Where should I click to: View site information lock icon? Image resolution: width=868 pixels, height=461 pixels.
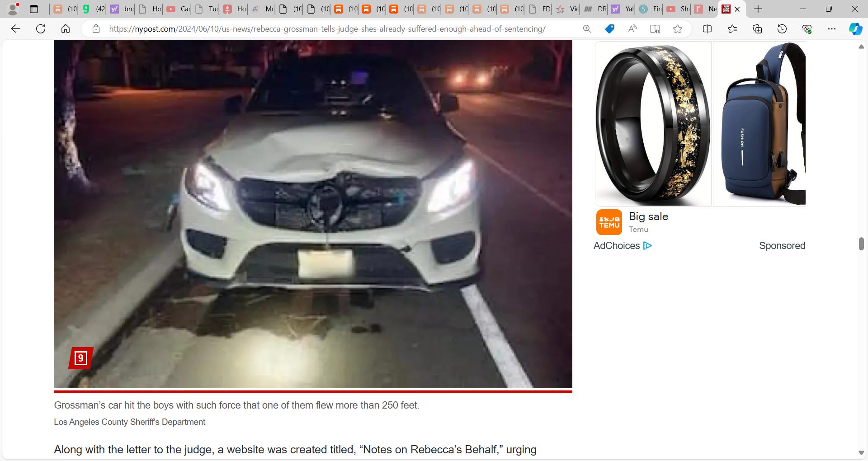(96, 29)
